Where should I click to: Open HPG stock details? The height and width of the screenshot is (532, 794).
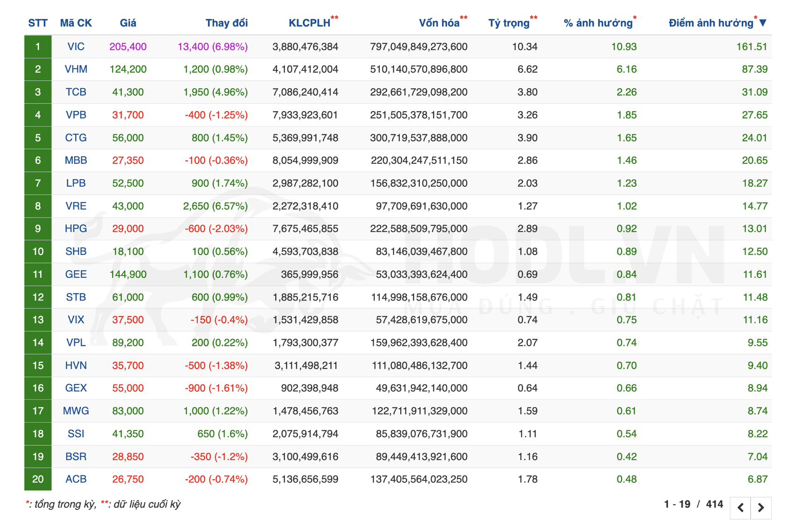click(76, 229)
